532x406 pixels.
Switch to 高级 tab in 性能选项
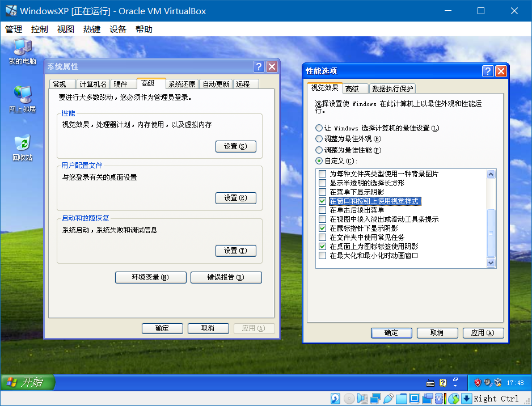(x=355, y=88)
